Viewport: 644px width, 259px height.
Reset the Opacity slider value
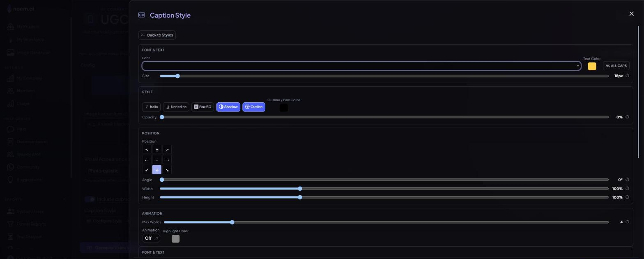point(627,117)
